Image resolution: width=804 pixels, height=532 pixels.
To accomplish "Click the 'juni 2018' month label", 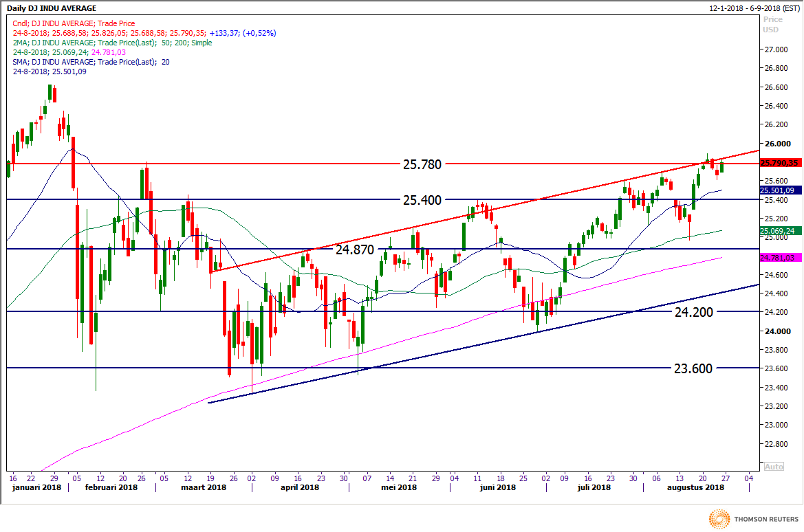I will (x=497, y=487).
